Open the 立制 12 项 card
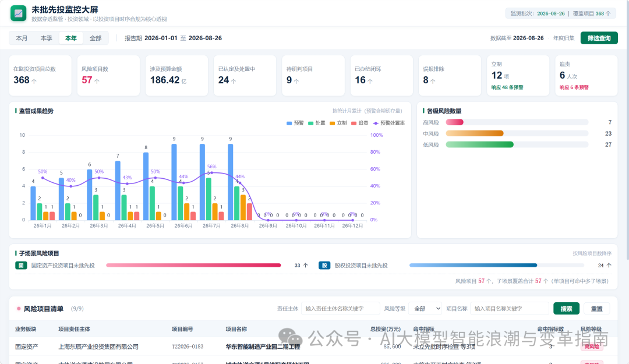 (x=518, y=76)
